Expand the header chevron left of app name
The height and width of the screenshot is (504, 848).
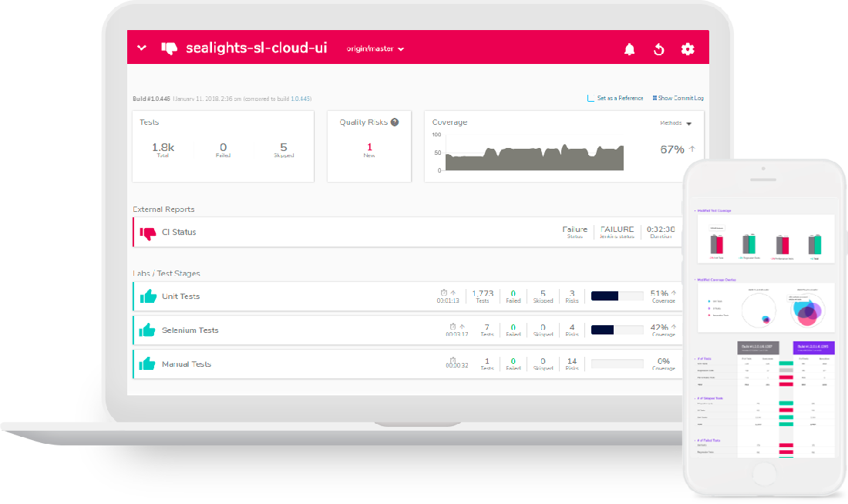pyautogui.click(x=142, y=49)
